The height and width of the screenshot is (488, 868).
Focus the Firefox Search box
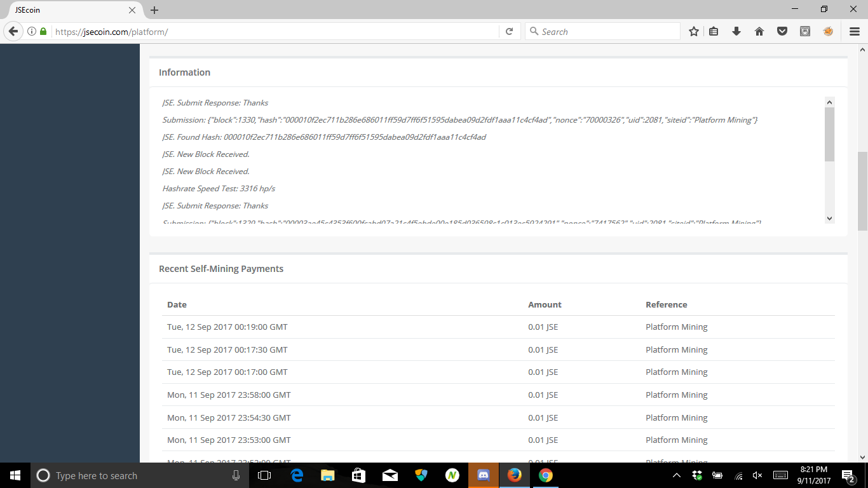tap(602, 31)
